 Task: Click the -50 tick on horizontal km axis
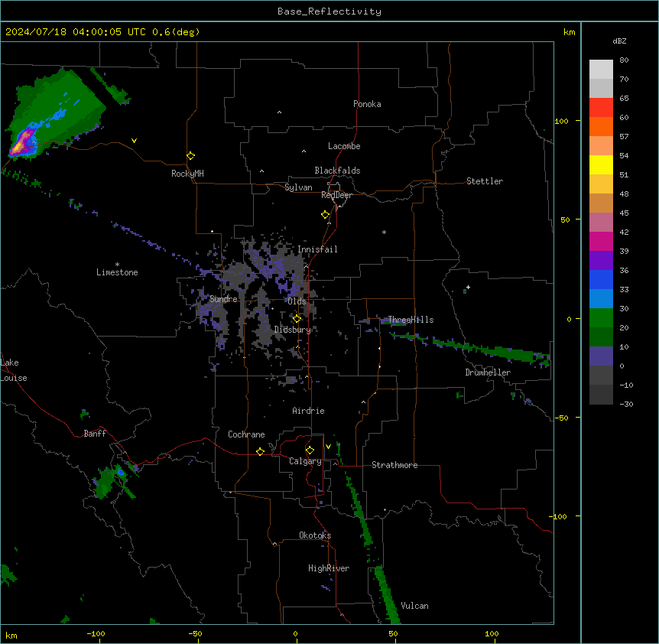[195, 633]
